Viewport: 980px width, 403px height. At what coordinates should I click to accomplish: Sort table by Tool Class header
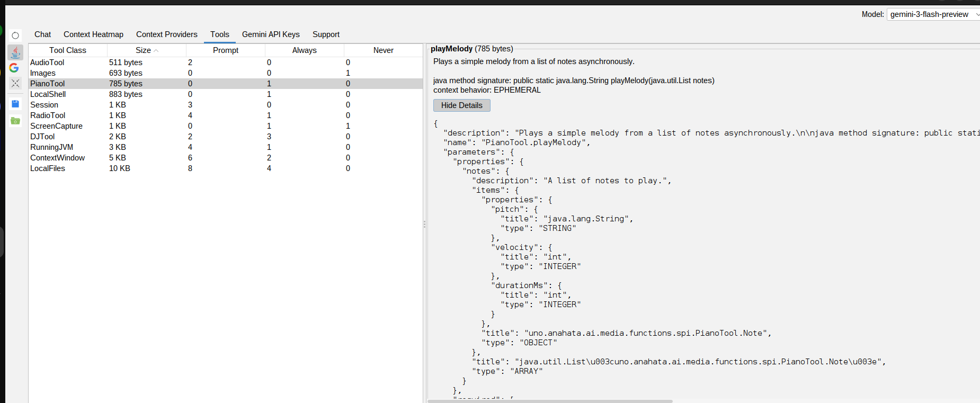pos(68,50)
